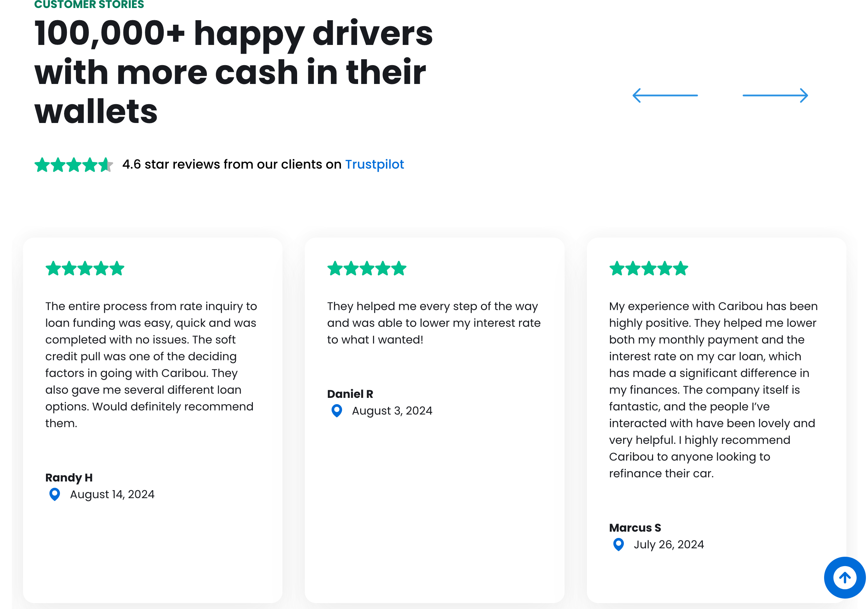Screen dimensions: 868x609
Task: Click the next testimonials right arrow
Action: coord(775,95)
